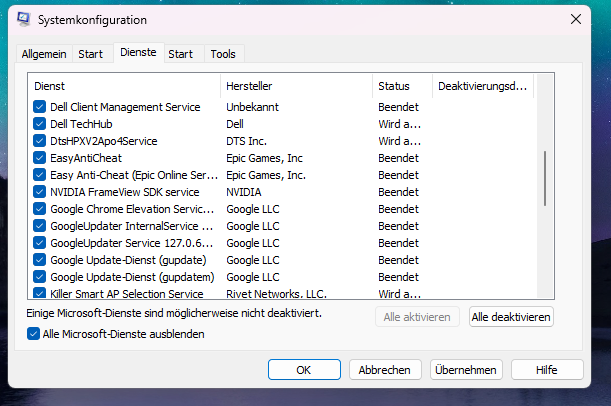Select the 'EasyAntiCheat' service name
The image size is (611, 406).
86,158
